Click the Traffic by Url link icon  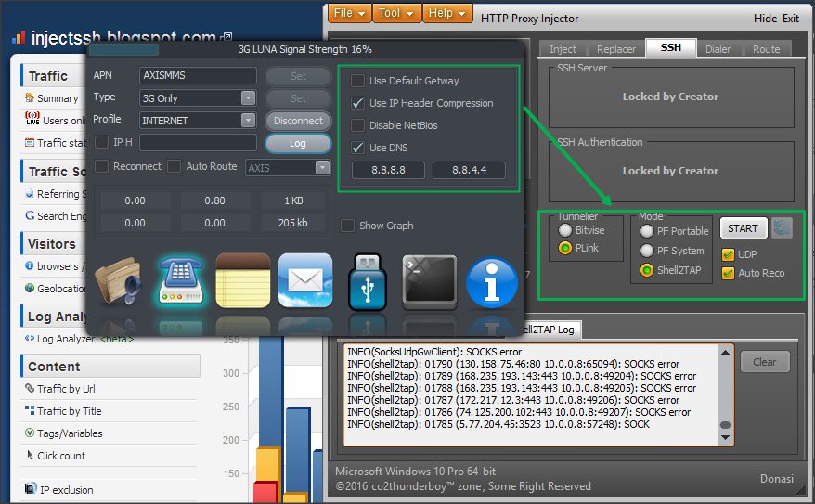pos(30,388)
